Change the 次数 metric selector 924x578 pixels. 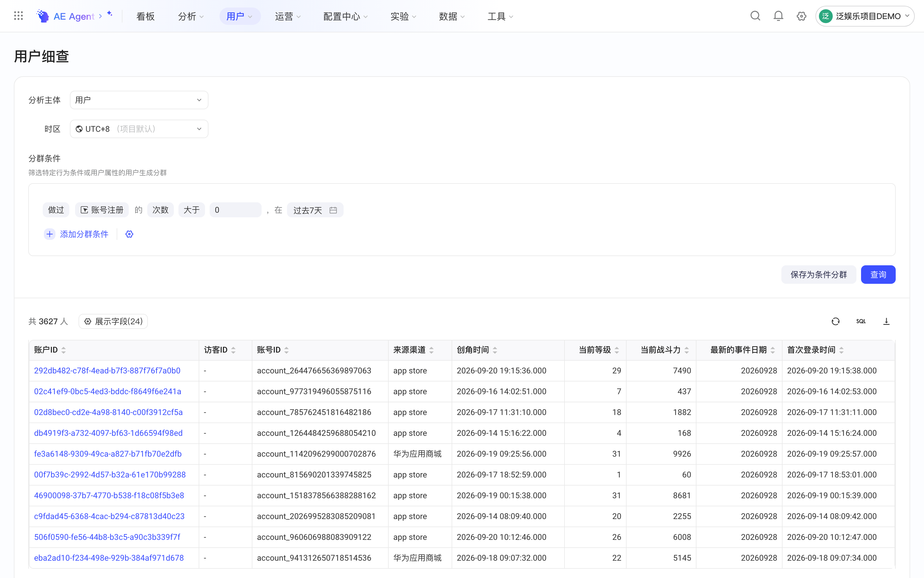(x=160, y=210)
